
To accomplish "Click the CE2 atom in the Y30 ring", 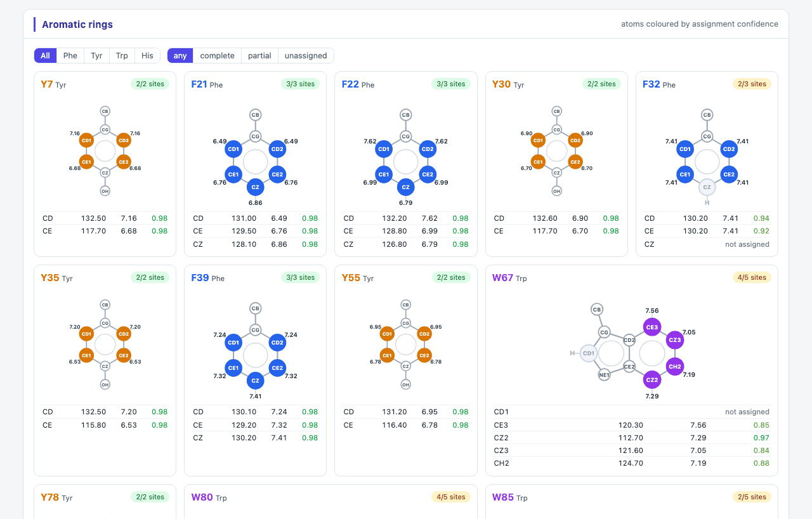I will [x=575, y=162].
